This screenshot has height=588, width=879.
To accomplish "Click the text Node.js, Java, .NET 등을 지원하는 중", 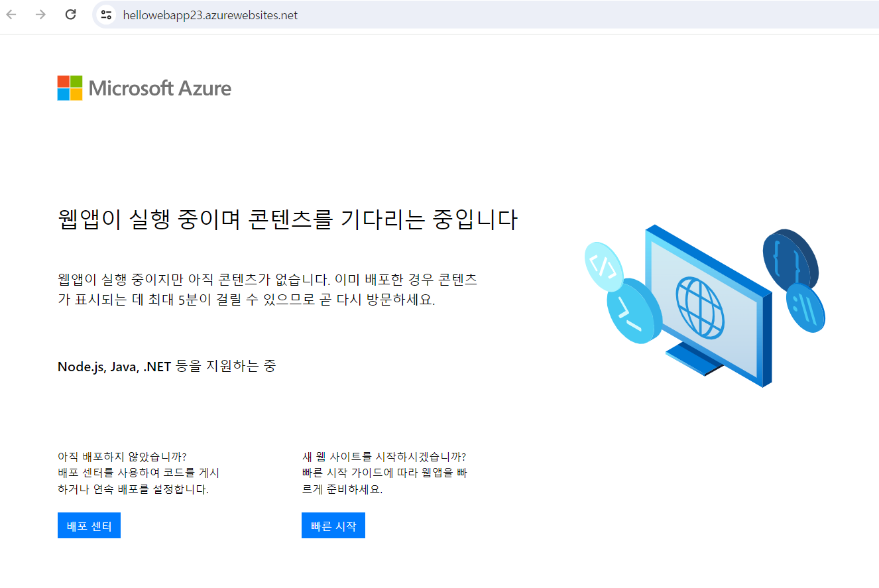I will pyautogui.click(x=166, y=366).
